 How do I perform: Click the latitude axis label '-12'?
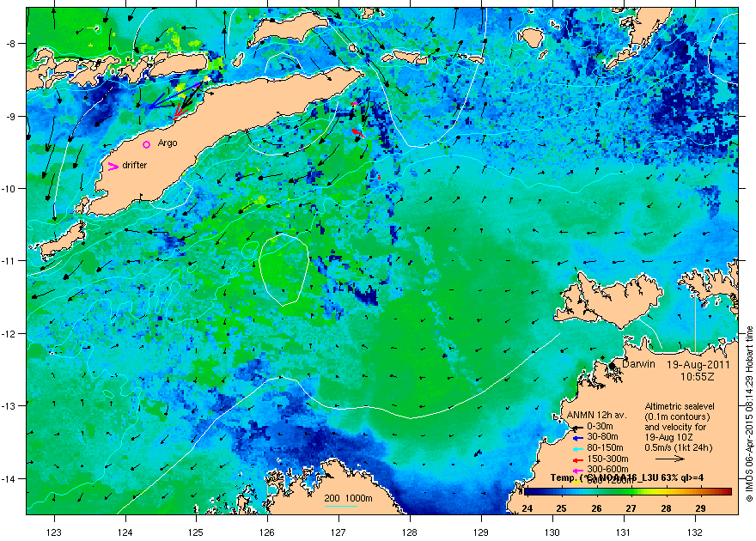click(x=9, y=334)
